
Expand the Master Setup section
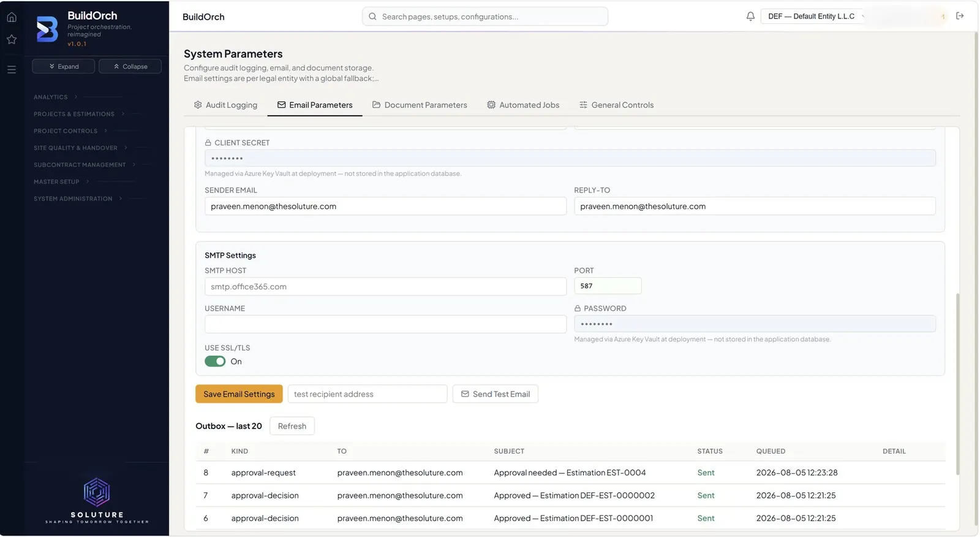click(61, 182)
